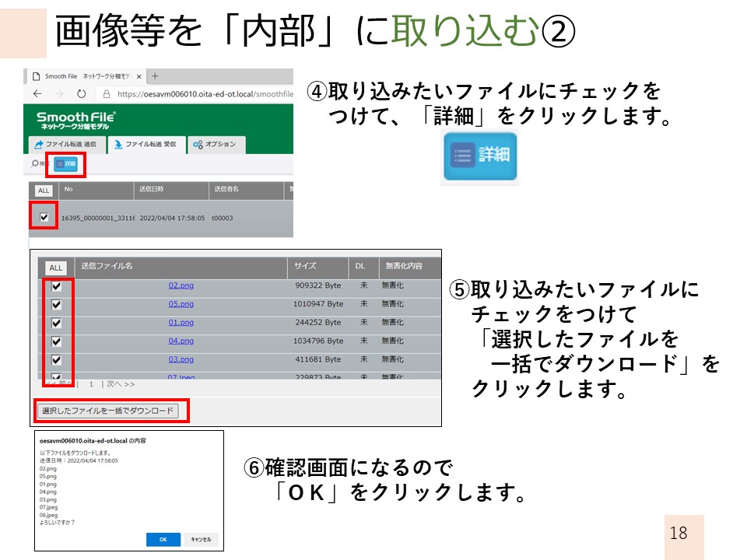Click the browser back arrow icon
This screenshot has width=747, height=560.
tap(36, 94)
